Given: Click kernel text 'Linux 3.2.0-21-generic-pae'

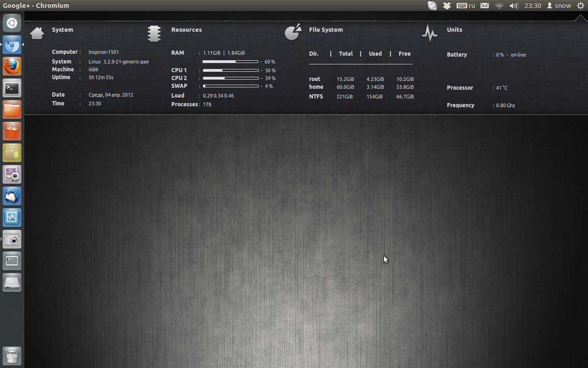Looking at the screenshot, I should click(119, 62).
